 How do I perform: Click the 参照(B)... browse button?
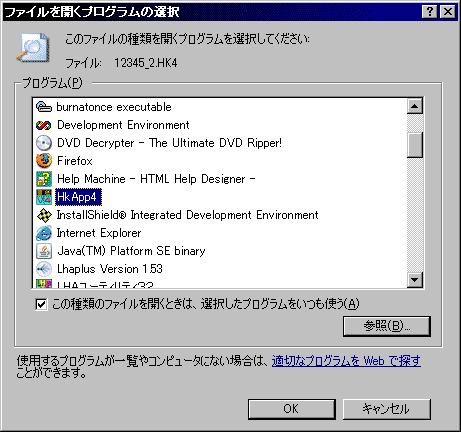coord(387,326)
